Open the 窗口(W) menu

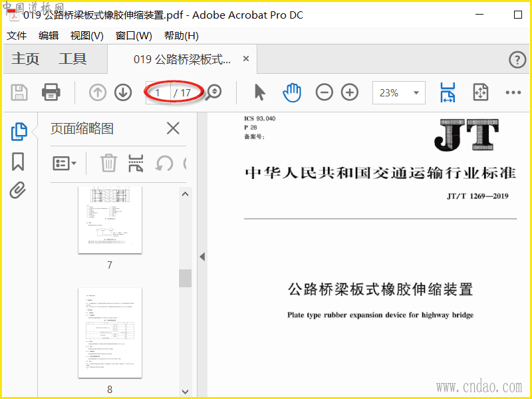pos(134,36)
